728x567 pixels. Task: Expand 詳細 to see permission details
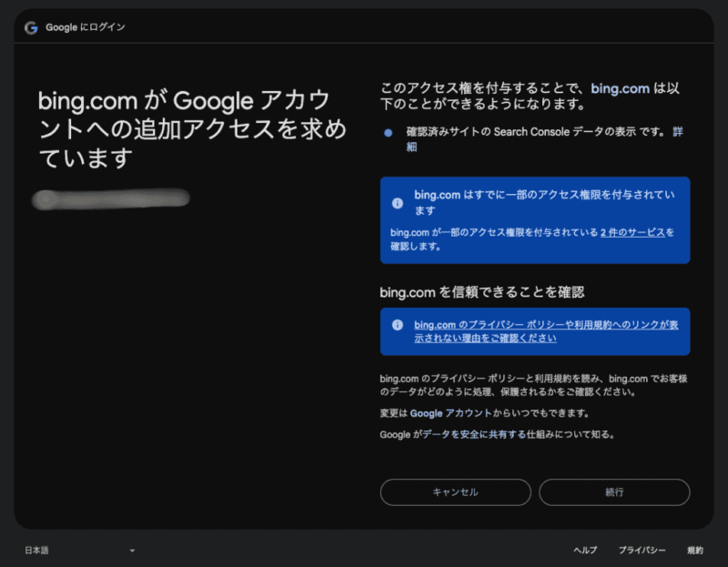pos(678,131)
